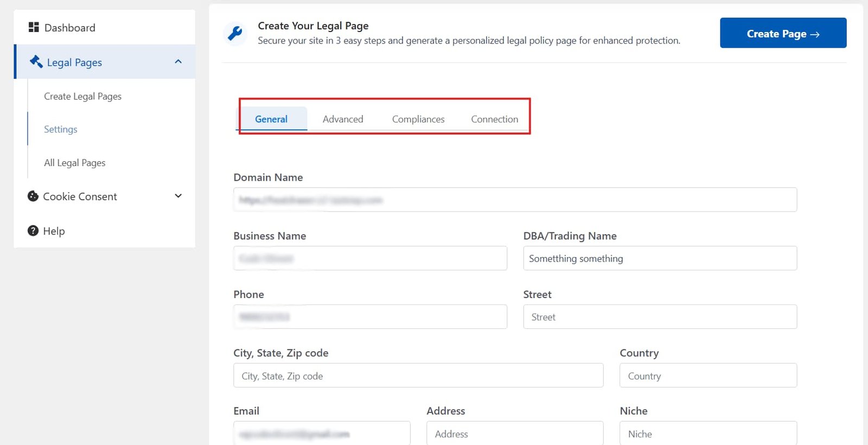This screenshot has width=868, height=445.
Task: Switch to the Advanced tab
Action: 343,119
